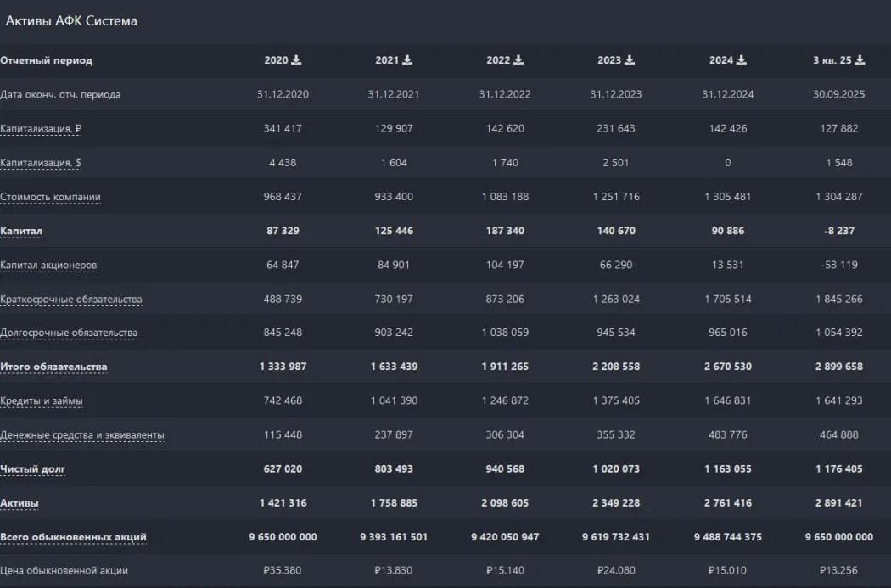Click Капитал акционеров label

pyautogui.click(x=48, y=265)
